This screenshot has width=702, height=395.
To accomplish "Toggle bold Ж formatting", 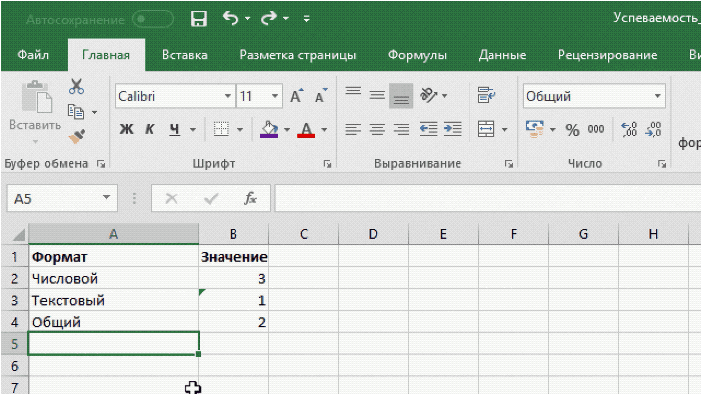I will (126, 129).
